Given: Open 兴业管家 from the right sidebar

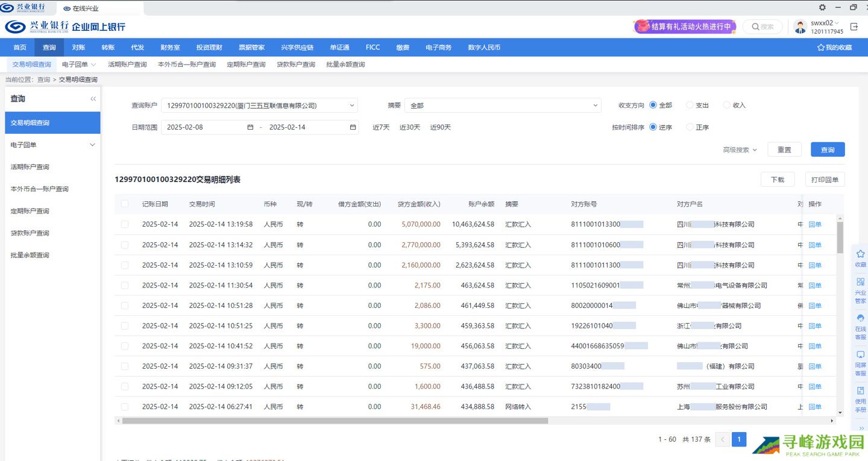Looking at the screenshot, I should (860, 291).
